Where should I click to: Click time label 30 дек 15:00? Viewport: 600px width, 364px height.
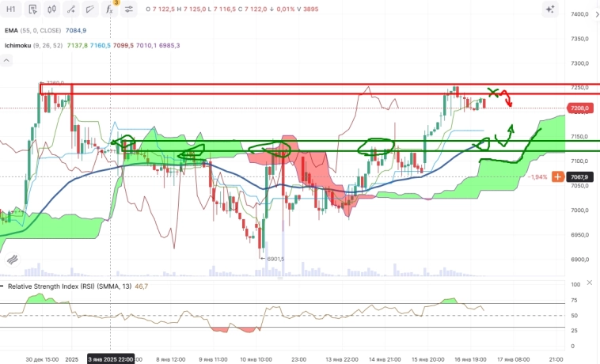coord(42,359)
